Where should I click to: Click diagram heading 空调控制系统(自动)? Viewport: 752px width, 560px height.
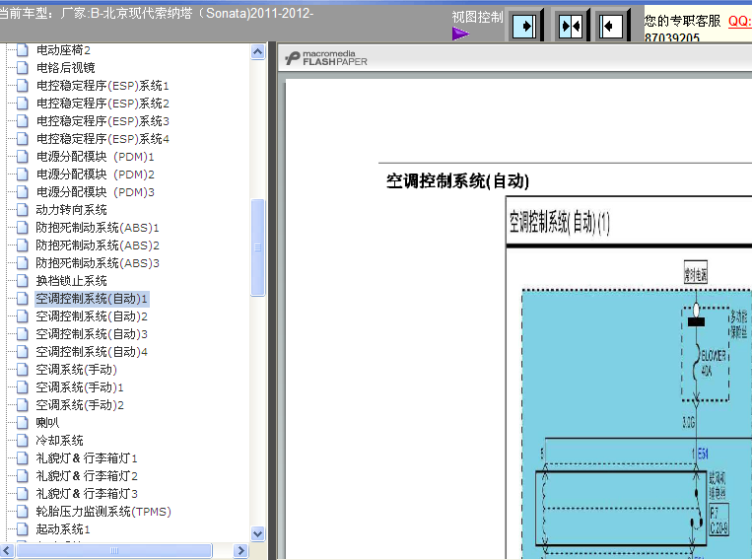pos(457,181)
